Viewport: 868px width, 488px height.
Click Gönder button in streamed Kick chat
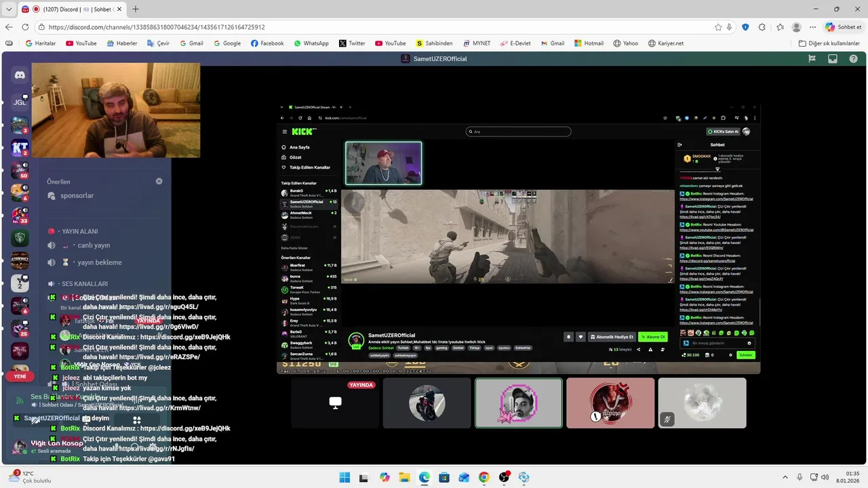pos(746,355)
